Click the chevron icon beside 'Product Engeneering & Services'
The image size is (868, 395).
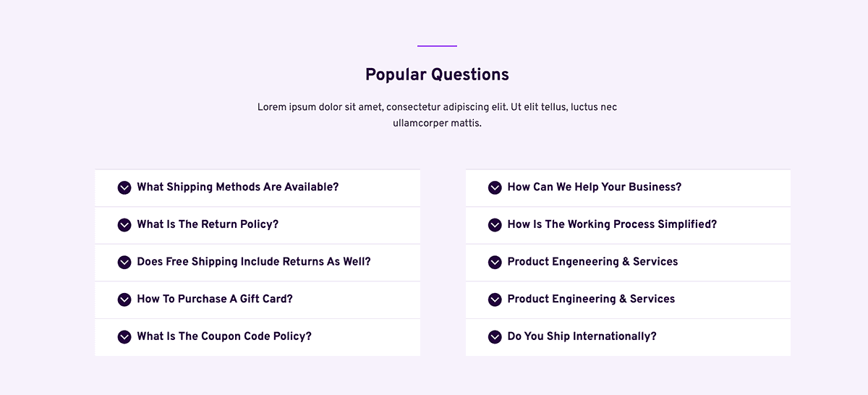click(495, 262)
